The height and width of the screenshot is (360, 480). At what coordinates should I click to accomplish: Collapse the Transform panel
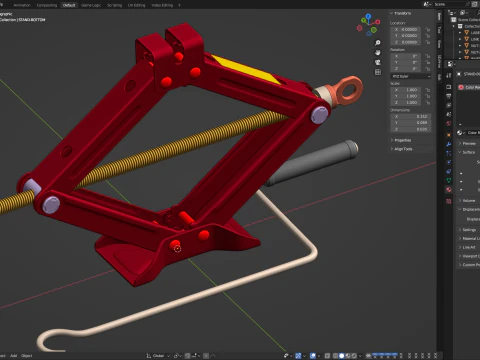point(401,13)
